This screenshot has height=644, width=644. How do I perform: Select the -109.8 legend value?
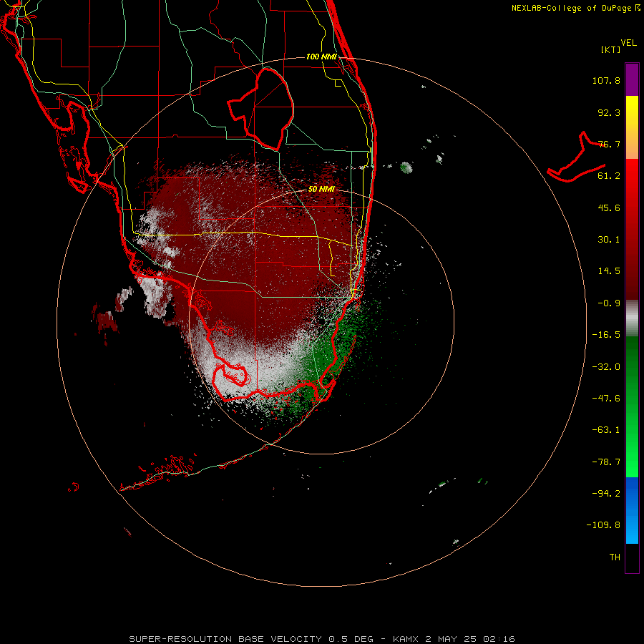tap(603, 525)
